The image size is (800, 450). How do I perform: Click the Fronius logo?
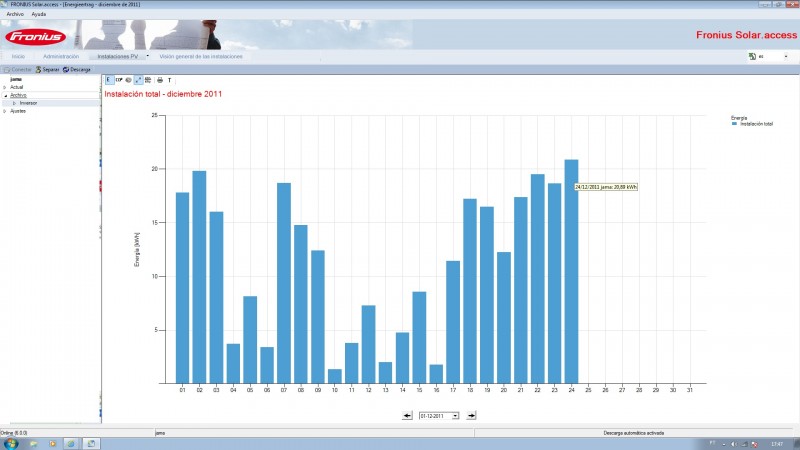36,37
